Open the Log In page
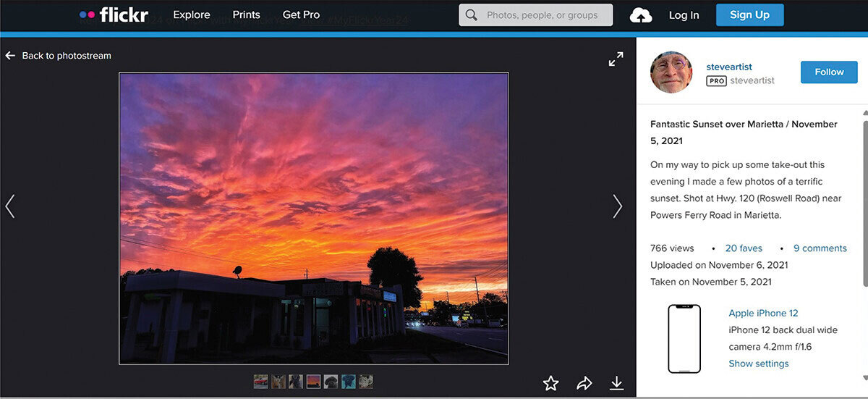 click(684, 15)
